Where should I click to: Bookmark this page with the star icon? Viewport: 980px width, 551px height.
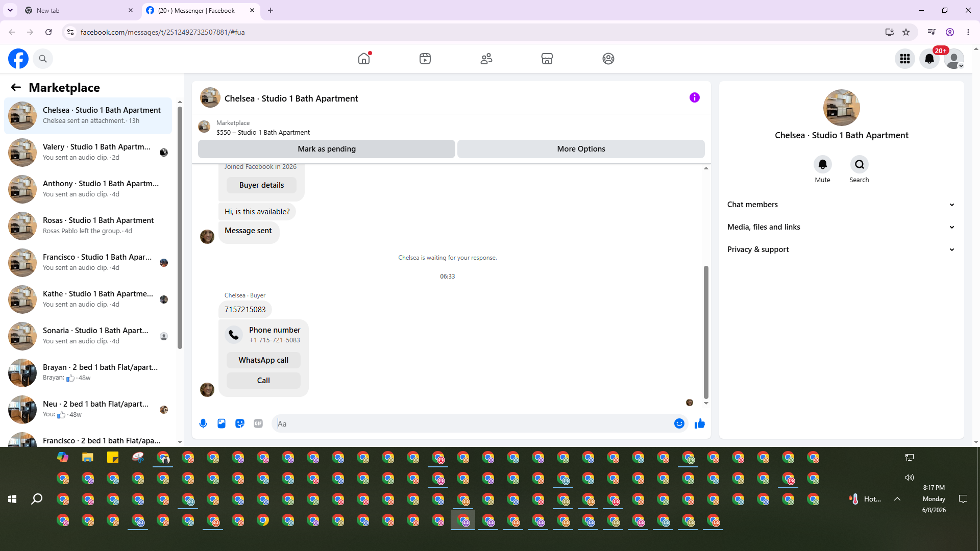pos(906,32)
